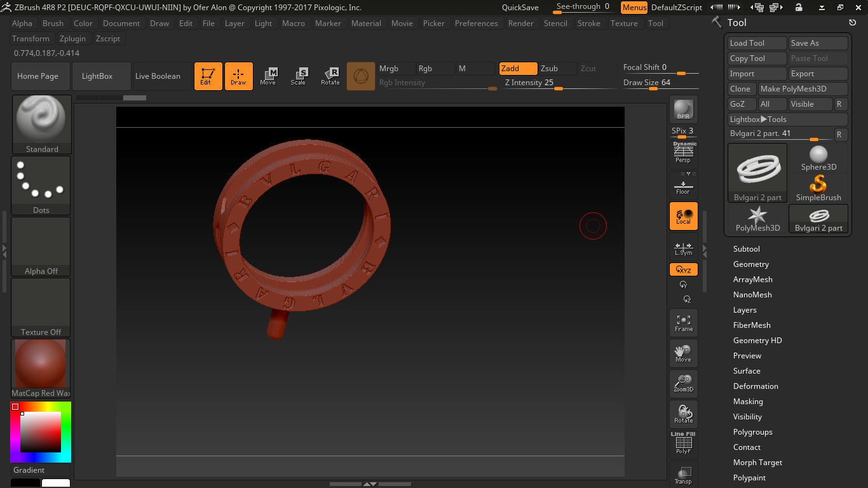Image resolution: width=868 pixels, height=488 pixels.
Task: Open the Alpha Off selector
Action: coord(41,247)
